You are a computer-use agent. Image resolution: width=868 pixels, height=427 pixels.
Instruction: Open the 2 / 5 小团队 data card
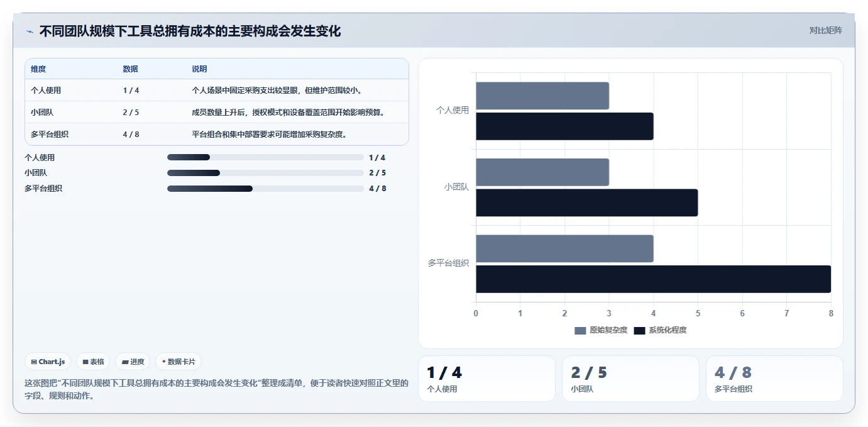(x=630, y=379)
